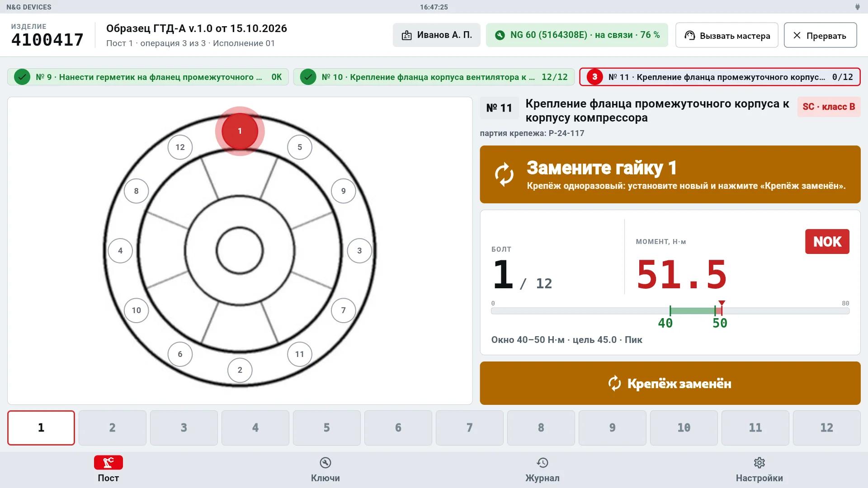Select bolt tile 10 in bottom strip
The image size is (868, 488).
point(684,428)
